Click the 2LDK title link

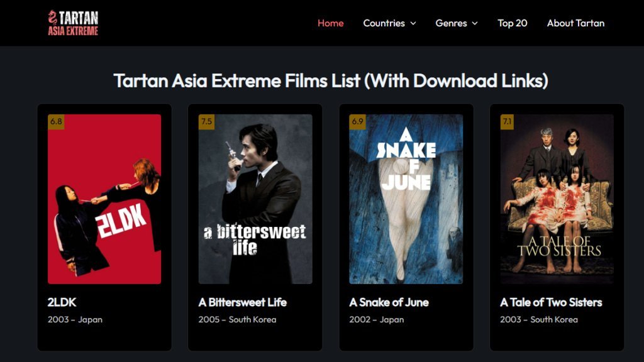point(62,302)
